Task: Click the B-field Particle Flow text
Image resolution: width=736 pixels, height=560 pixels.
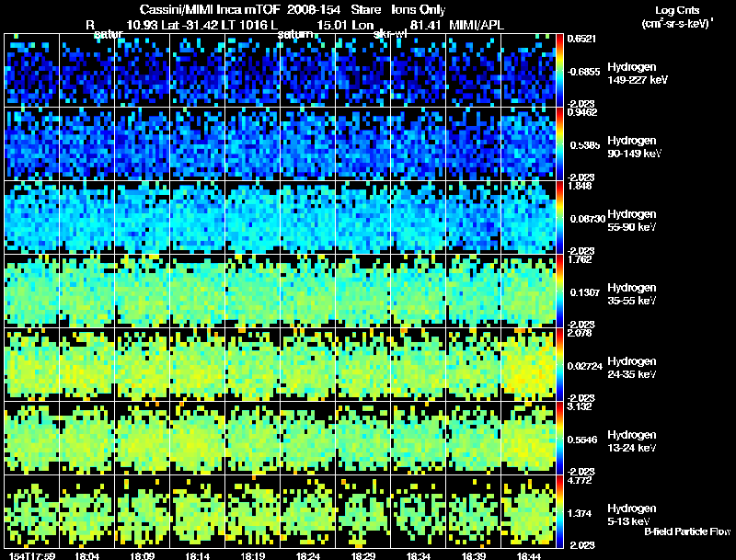Action: (x=687, y=531)
